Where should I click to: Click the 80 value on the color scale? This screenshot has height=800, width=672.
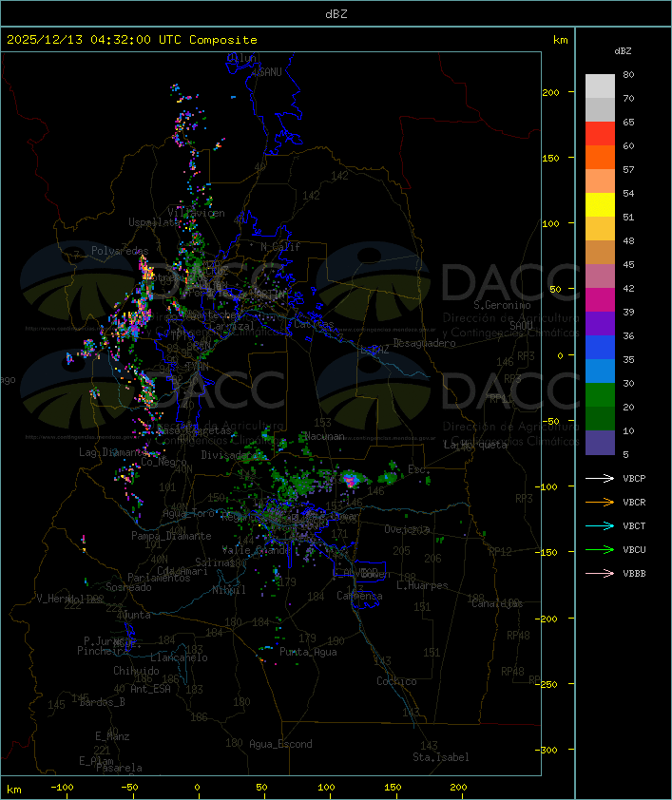pyautogui.click(x=628, y=74)
